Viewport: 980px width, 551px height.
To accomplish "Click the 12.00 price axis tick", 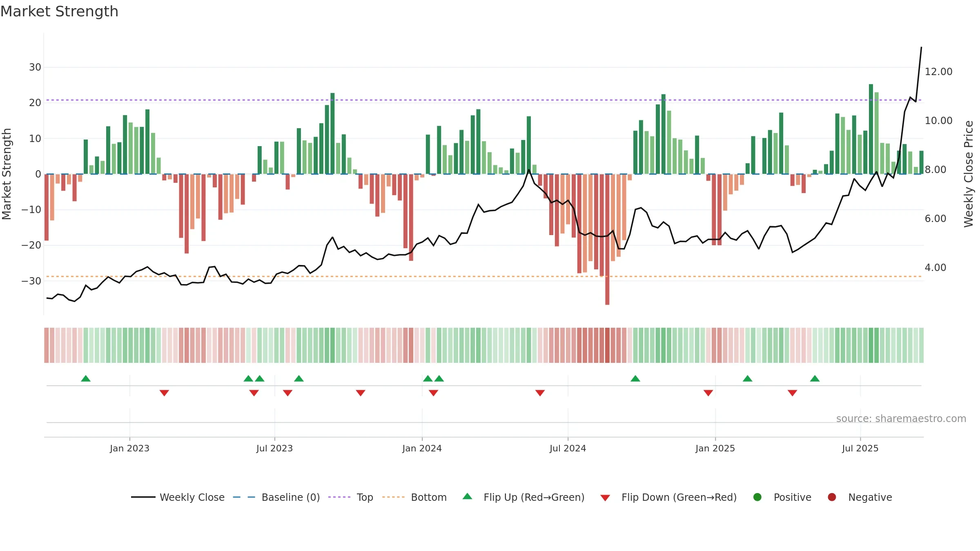I will coord(938,71).
